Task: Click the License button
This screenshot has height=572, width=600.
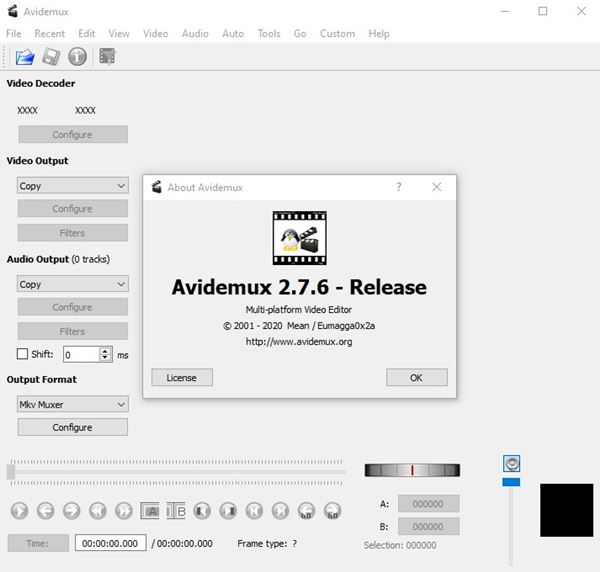Action: (x=182, y=377)
